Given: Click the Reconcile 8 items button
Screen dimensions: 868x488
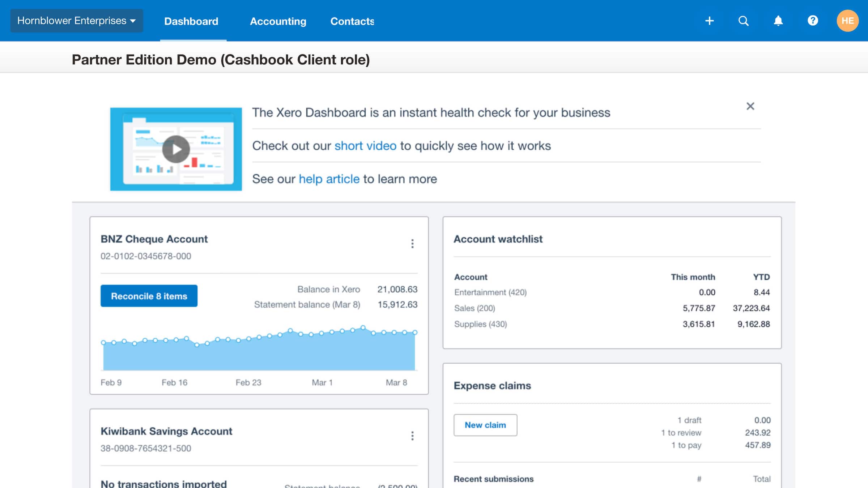Looking at the screenshot, I should click(x=149, y=296).
